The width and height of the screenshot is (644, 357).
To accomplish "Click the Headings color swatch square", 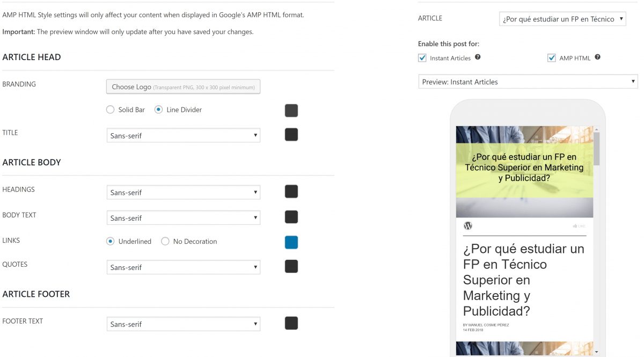I will click(x=291, y=192).
